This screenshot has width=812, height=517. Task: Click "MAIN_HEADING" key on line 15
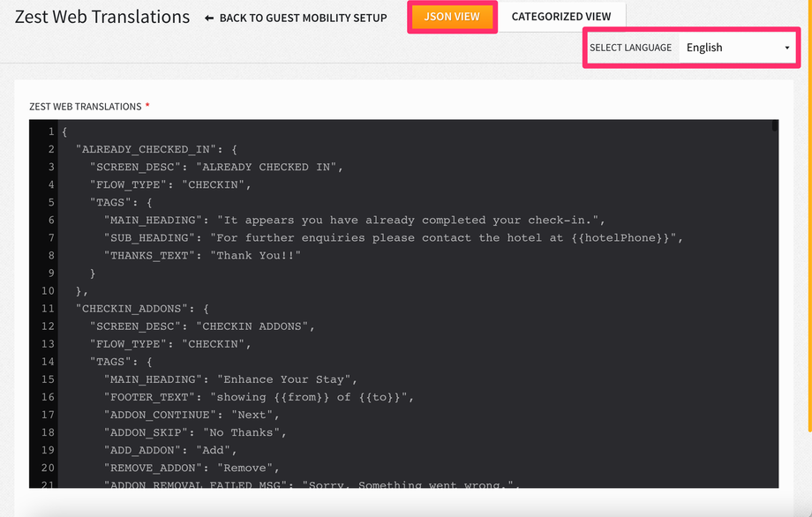153,379
